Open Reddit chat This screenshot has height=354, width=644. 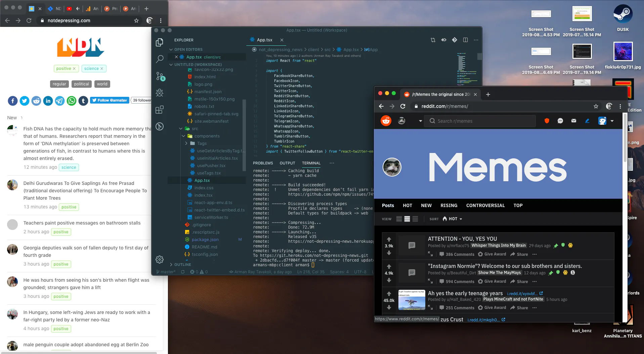[x=560, y=121]
